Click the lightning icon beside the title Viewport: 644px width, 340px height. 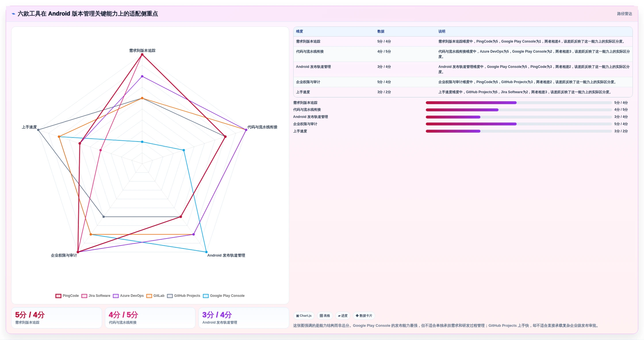click(14, 14)
